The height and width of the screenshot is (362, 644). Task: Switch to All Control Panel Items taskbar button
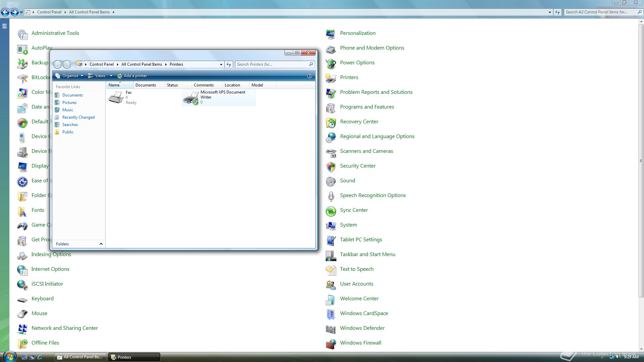[x=80, y=357]
